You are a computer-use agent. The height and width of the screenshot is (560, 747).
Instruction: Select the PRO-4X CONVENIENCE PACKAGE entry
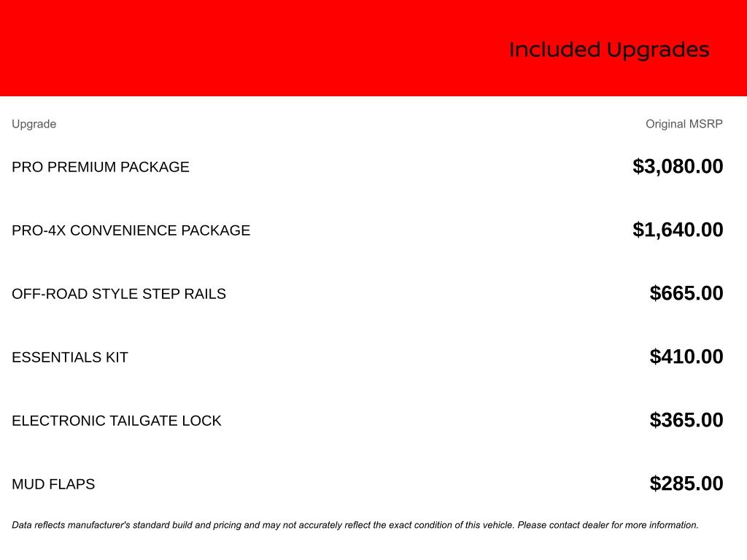click(131, 230)
